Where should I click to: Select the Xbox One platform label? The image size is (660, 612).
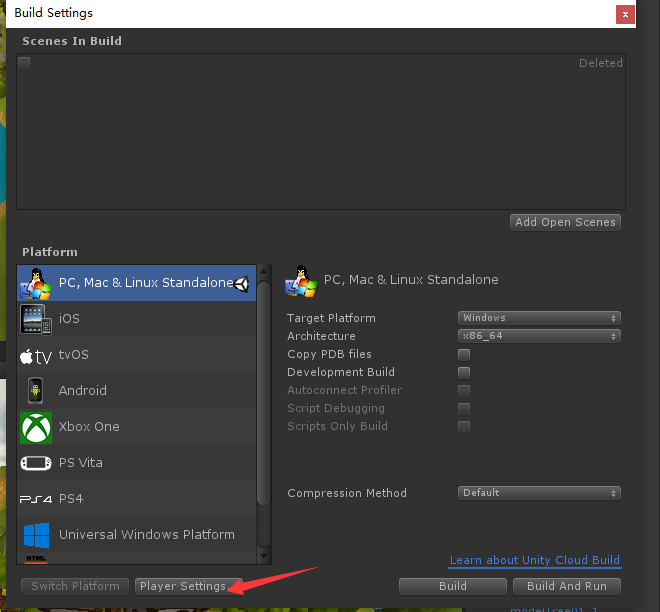click(89, 427)
